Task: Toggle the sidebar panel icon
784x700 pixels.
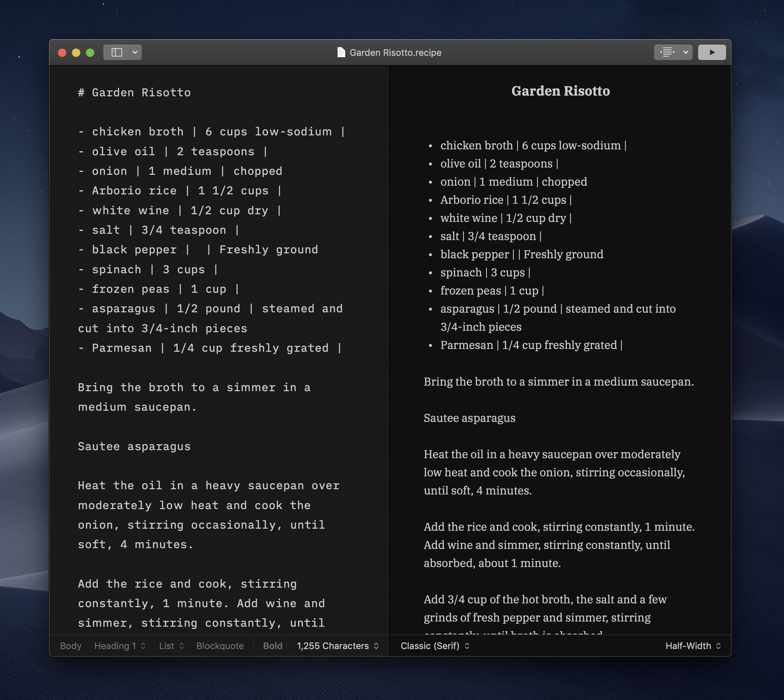Action: (x=117, y=52)
